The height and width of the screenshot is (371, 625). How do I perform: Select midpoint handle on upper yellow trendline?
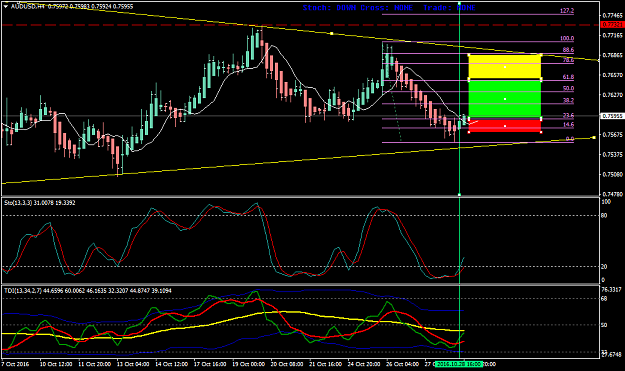coord(332,33)
